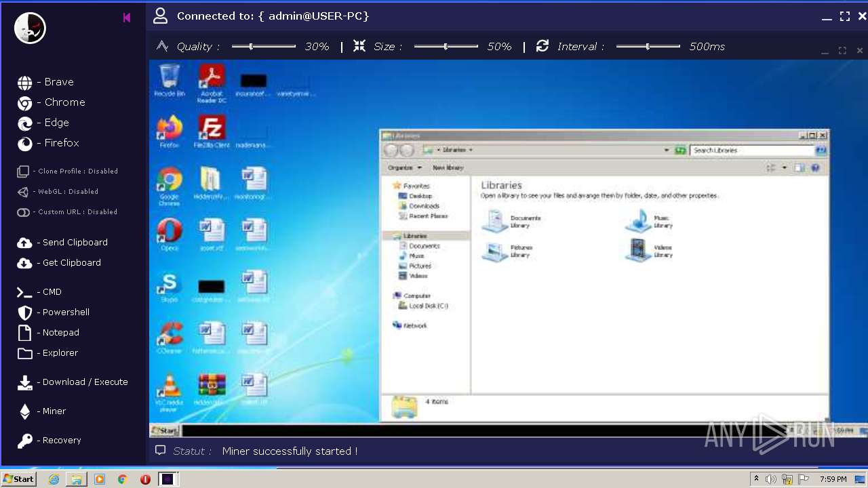The width and height of the screenshot is (868, 488).
Task: Click the Recycle Bin on remote desktop
Action: pos(170,81)
